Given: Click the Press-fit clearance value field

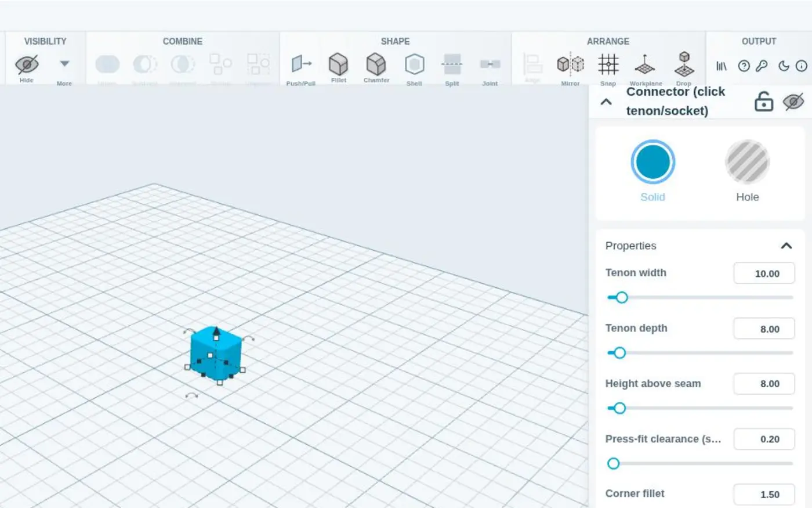Looking at the screenshot, I should pyautogui.click(x=764, y=439).
